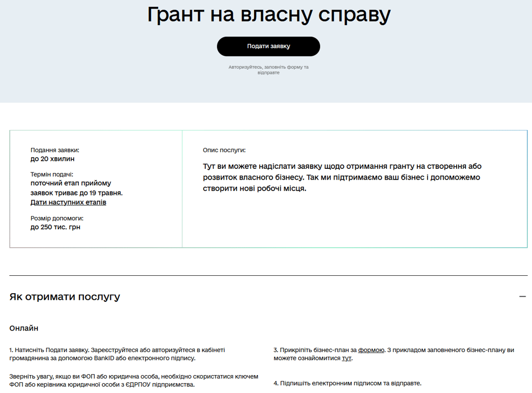This screenshot has width=532, height=393.
Task: Click the paragraph starting Тут ви можете надіслати
Action: pyautogui.click(x=342, y=177)
